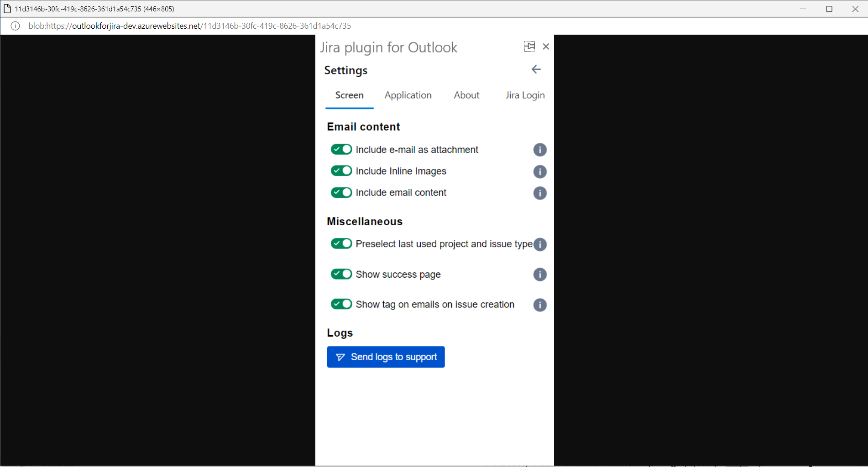
Task: Click info icon next to Include email content
Action: (x=539, y=193)
